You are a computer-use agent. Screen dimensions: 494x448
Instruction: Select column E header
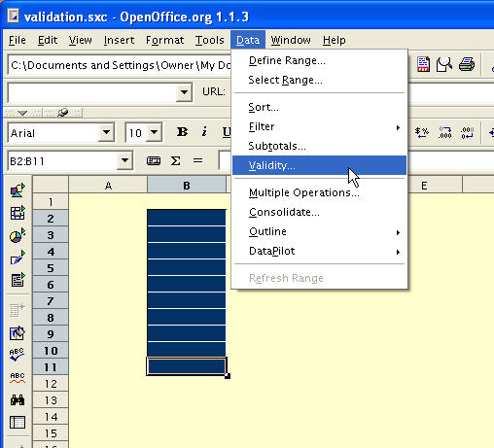click(424, 186)
